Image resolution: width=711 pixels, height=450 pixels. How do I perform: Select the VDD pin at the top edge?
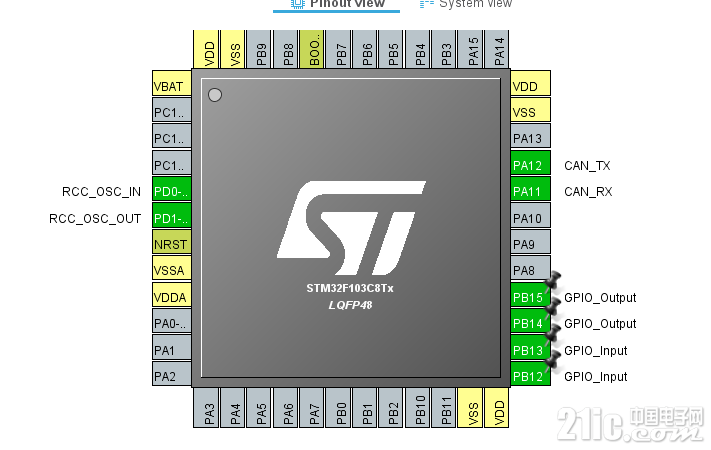[x=206, y=49]
